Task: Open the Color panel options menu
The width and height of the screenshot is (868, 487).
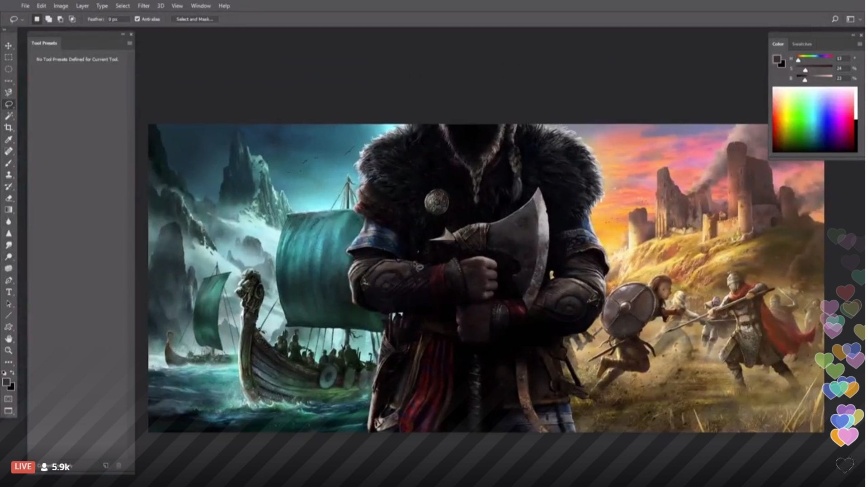Action: pos(859,44)
